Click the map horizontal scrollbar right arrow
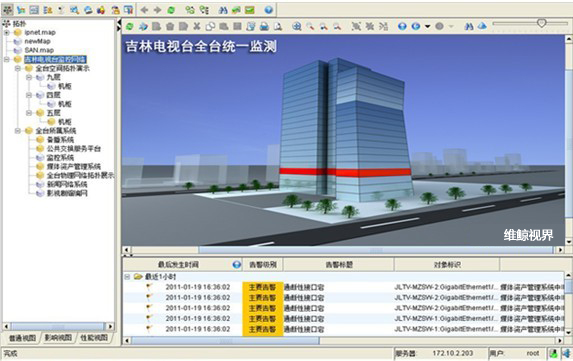 [561, 250]
